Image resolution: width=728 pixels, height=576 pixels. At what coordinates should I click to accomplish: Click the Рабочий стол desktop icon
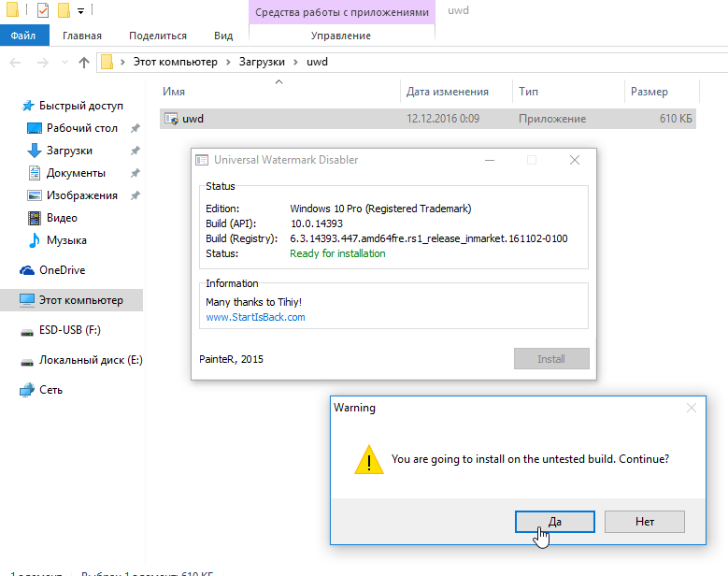(x=35, y=128)
